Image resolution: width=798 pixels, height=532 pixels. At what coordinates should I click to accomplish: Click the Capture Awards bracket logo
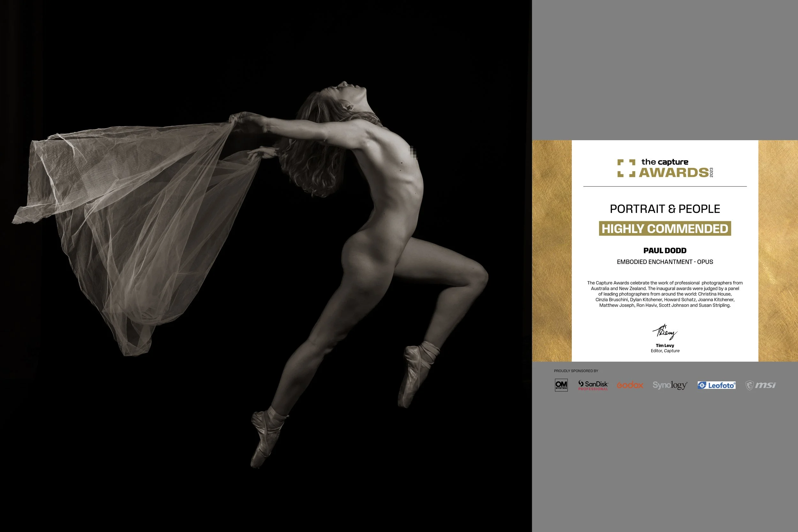point(626,168)
